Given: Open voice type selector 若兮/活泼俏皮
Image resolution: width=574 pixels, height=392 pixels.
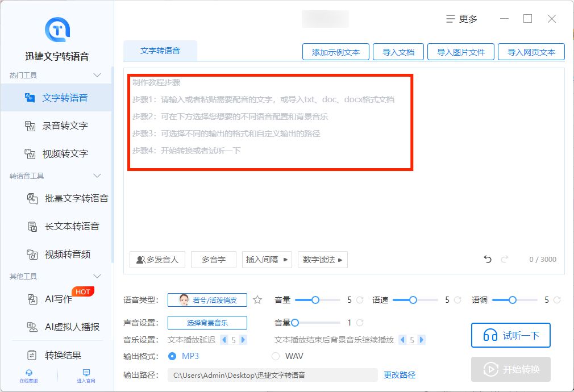Looking at the screenshot, I should 207,300.
